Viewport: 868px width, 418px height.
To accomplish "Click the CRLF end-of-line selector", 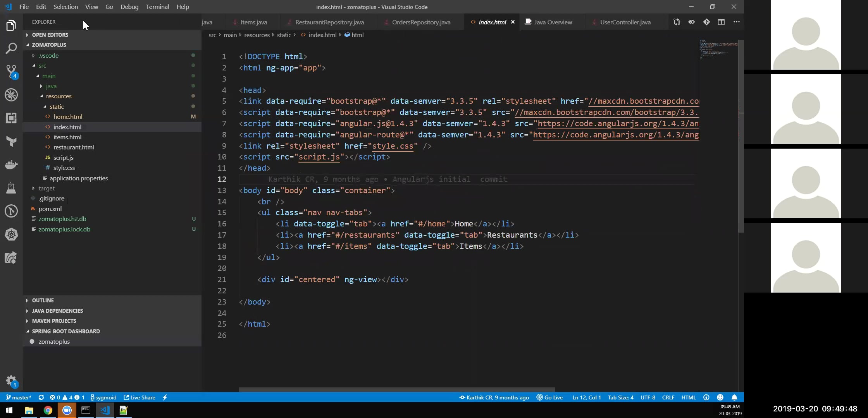I will coord(668,397).
